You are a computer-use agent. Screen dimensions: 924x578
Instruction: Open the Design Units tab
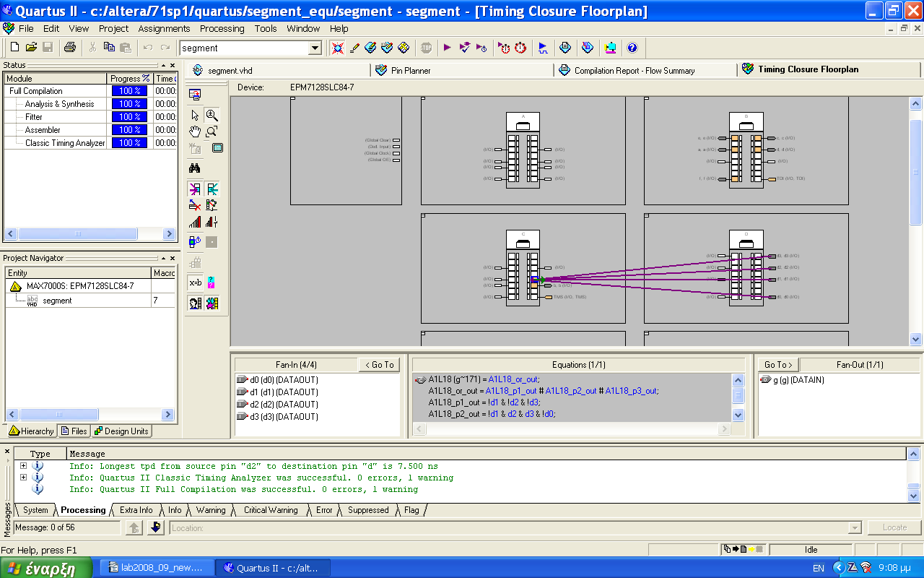121,431
